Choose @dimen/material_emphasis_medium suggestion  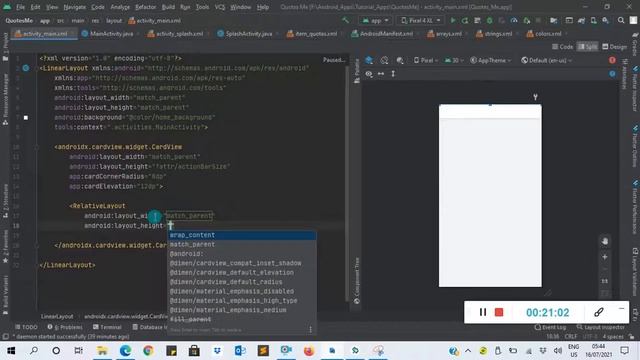(242, 310)
